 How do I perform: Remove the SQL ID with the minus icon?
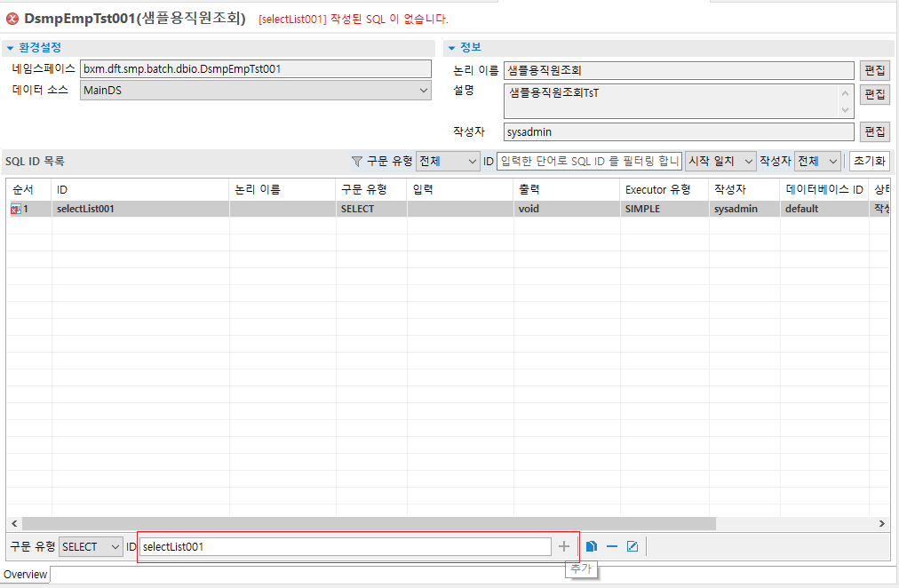tap(612, 546)
